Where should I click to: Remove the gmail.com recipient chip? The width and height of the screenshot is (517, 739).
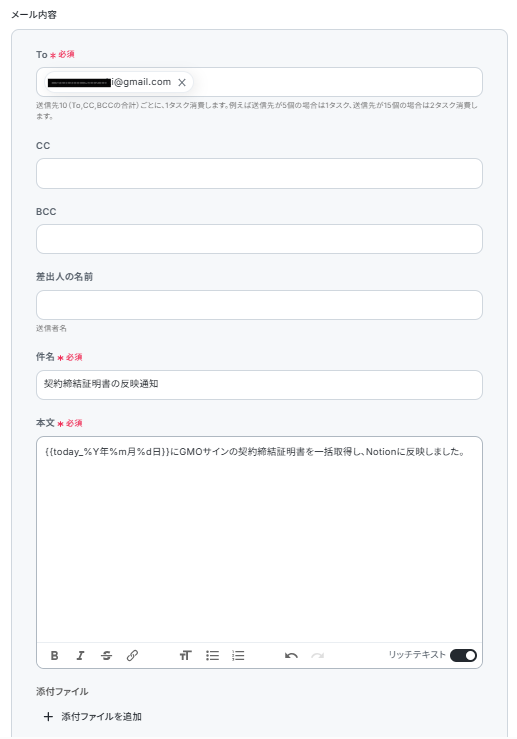pos(182,82)
